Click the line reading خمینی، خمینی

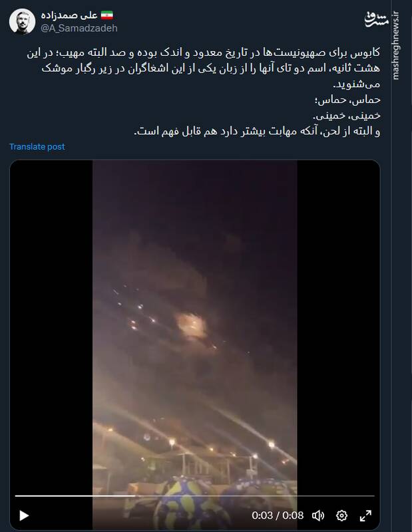pyautogui.click(x=347, y=116)
